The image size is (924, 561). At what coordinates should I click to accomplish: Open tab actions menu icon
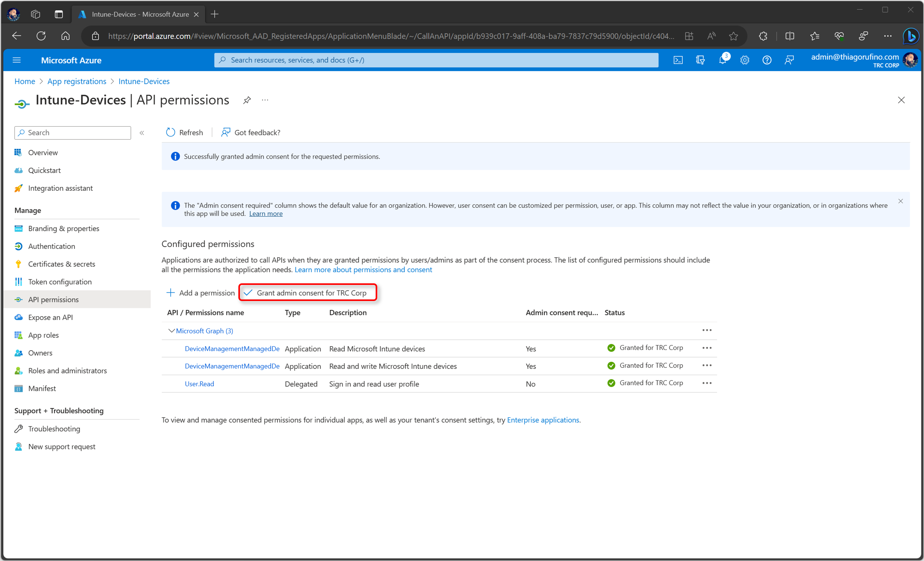(x=59, y=14)
